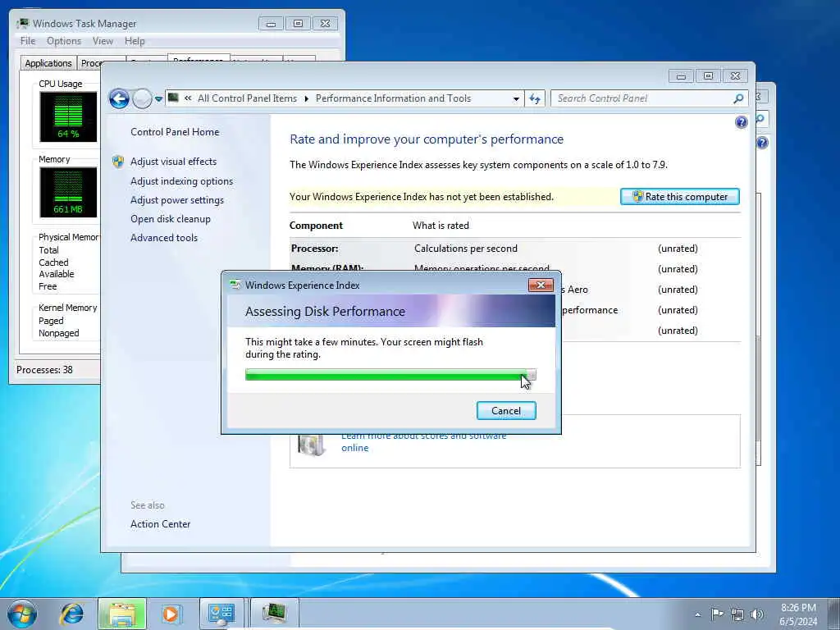The image size is (840, 630).
Task: Open View menu in Task Manager
Action: (x=103, y=41)
